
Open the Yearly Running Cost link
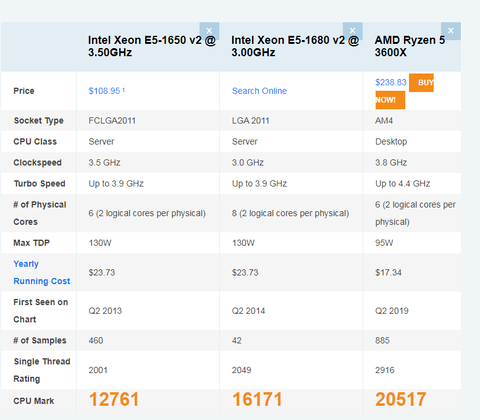tap(42, 272)
